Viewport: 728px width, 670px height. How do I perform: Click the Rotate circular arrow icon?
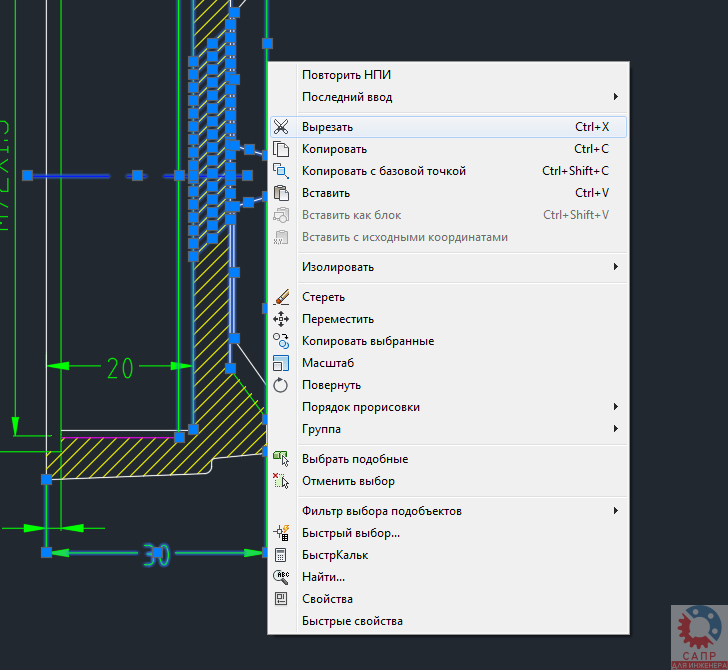pyautogui.click(x=281, y=385)
